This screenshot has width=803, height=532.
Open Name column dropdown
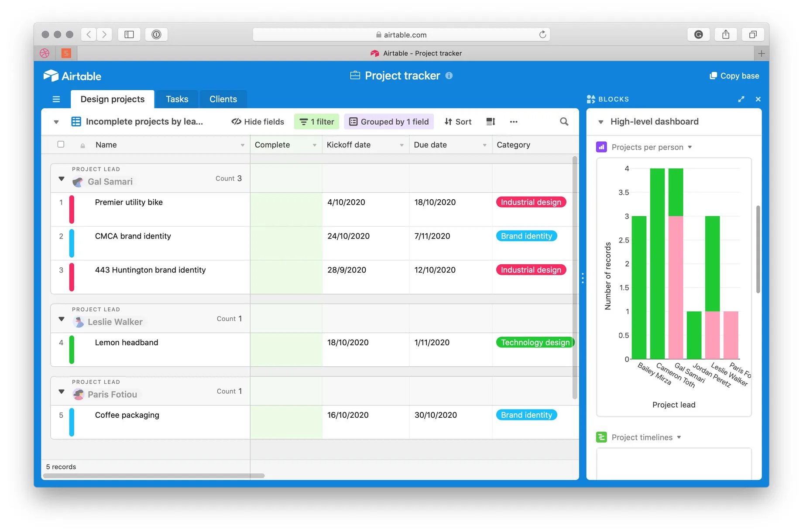[x=243, y=145]
